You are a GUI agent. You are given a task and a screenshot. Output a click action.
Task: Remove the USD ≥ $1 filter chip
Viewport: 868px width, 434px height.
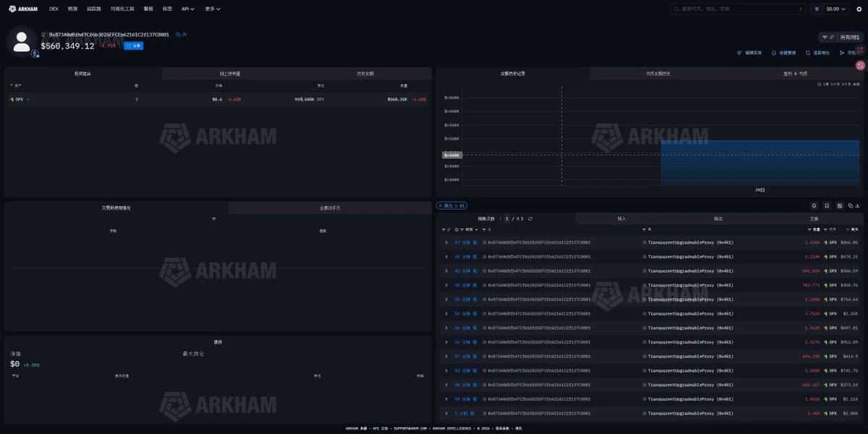pyautogui.click(x=439, y=205)
